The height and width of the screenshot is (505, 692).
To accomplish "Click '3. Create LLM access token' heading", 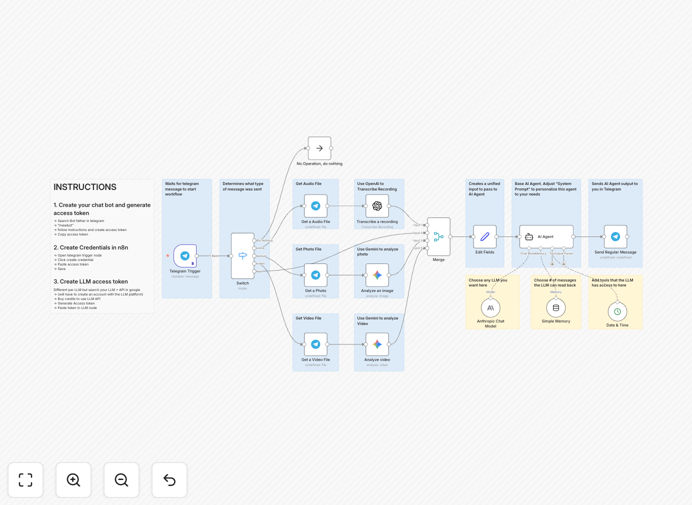I will pos(91,282).
